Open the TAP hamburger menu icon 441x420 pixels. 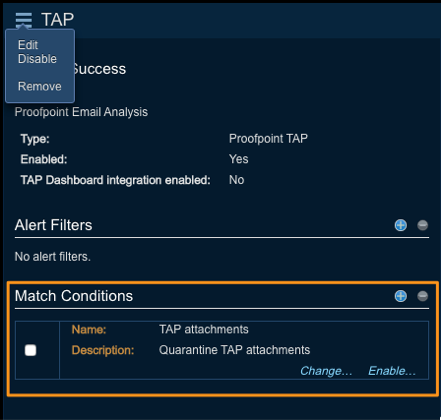pyautogui.click(x=24, y=20)
